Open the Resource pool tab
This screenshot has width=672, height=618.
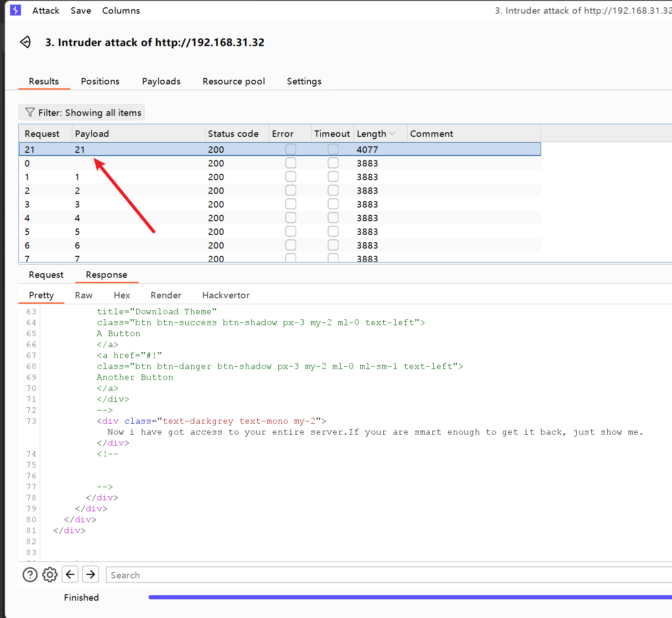coord(234,81)
